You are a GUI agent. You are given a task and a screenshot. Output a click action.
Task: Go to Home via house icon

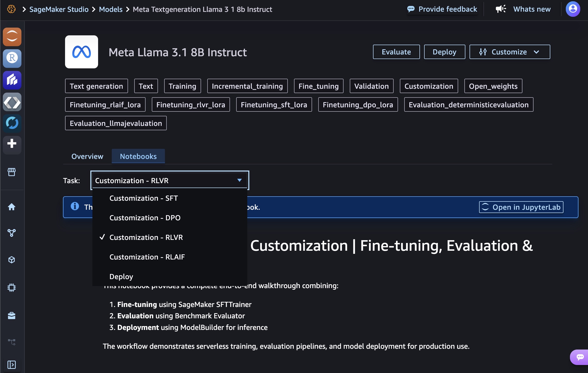click(12, 207)
